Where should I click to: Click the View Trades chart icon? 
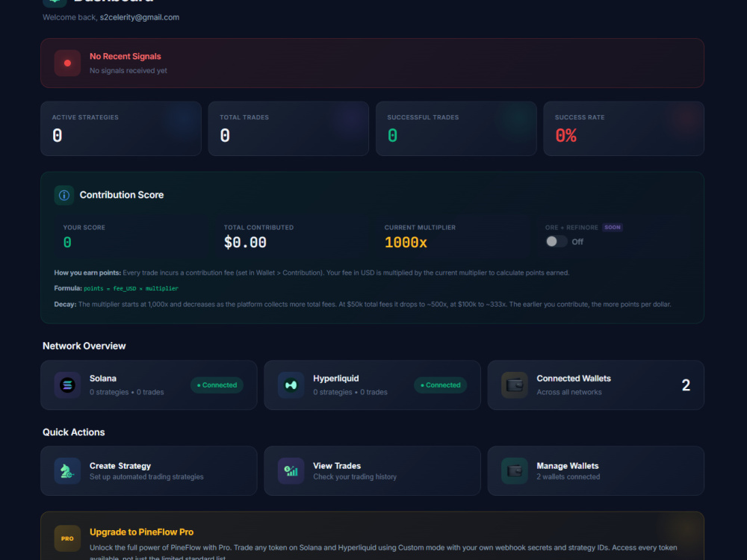tap(291, 471)
